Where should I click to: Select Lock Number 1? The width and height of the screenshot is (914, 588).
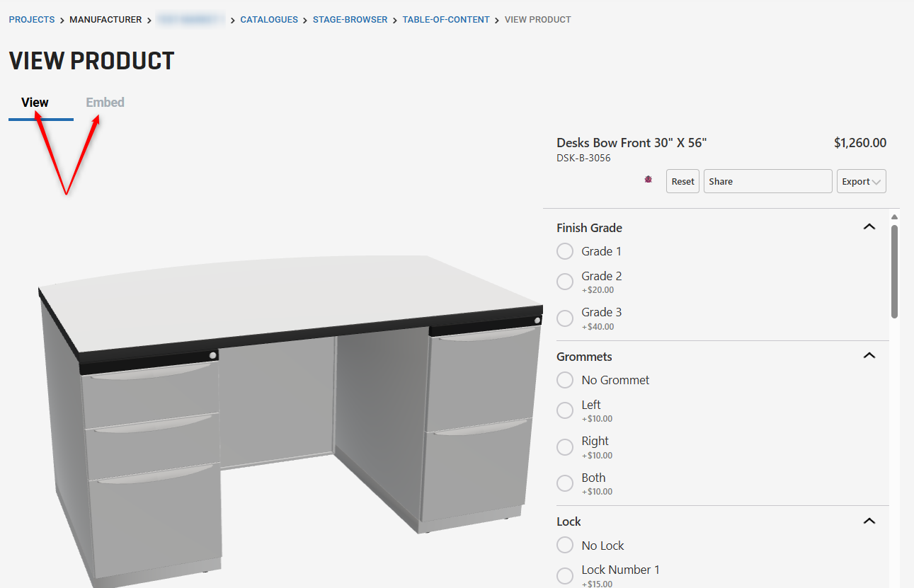(x=565, y=575)
